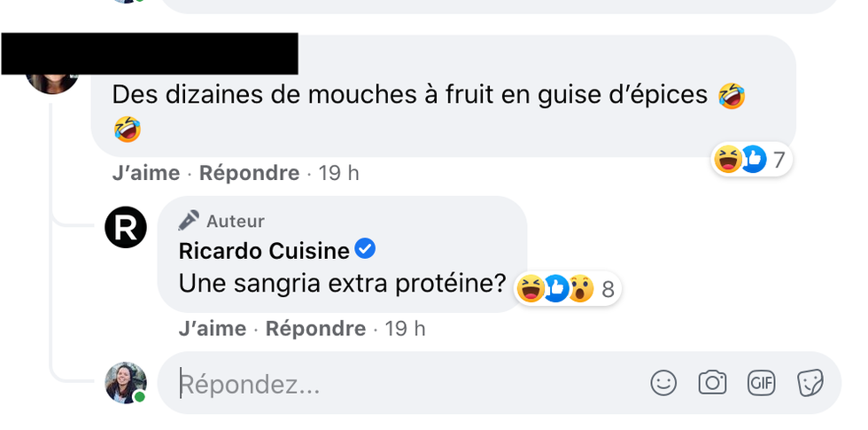Focus the "Répondez..." reply text field
This screenshot has width=868, height=430.
pyautogui.click(x=399, y=383)
